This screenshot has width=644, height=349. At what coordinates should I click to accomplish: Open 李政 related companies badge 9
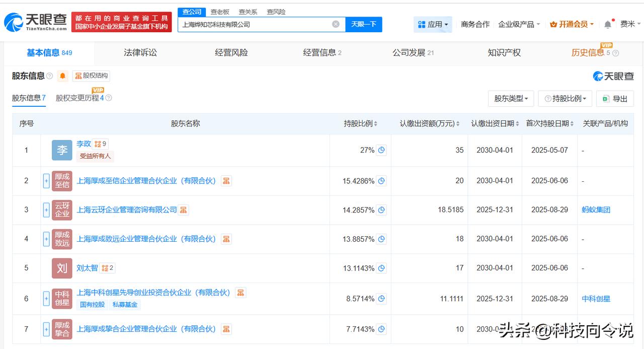click(x=101, y=144)
